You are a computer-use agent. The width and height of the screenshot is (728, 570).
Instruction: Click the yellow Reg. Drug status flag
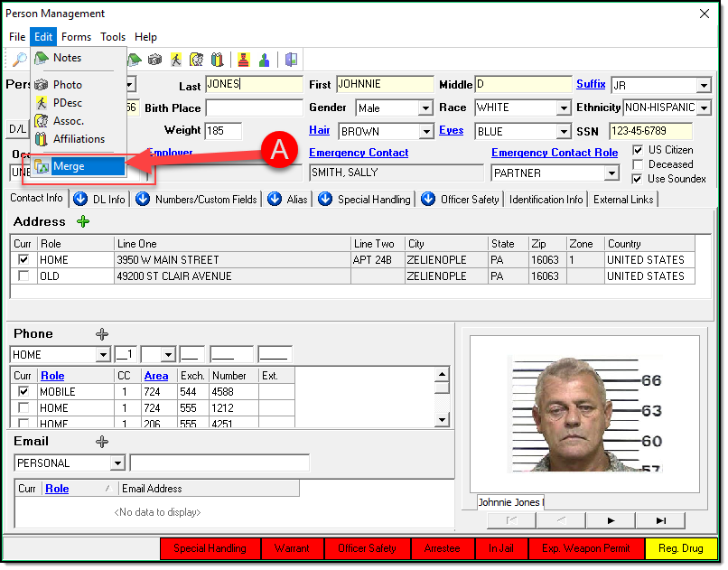pos(681,548)
